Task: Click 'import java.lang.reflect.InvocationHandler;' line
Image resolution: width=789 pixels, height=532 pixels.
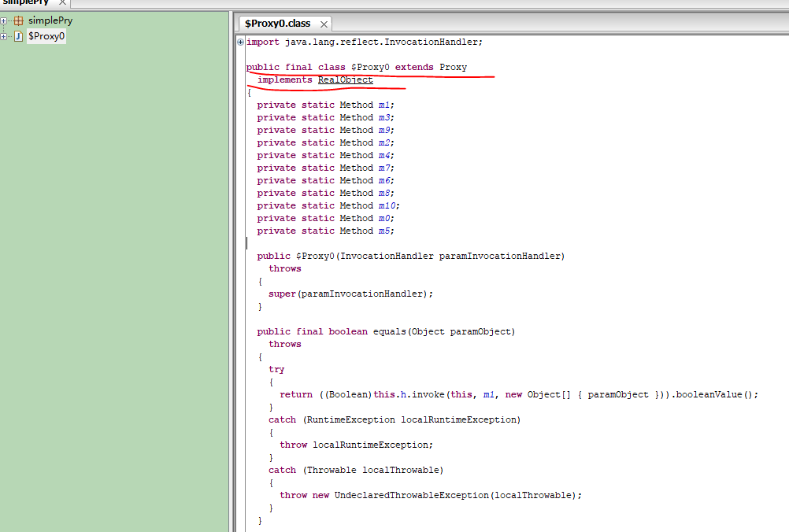Action: (365, 42)
